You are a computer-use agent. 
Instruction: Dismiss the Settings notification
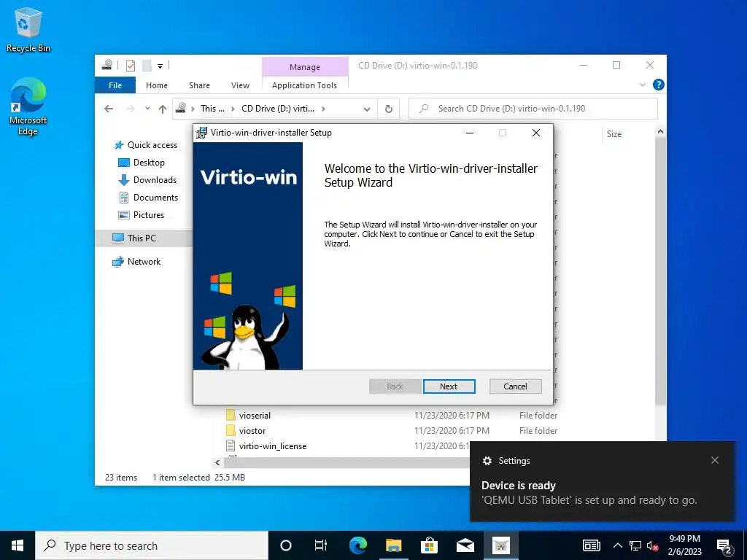tap(715, 460)
